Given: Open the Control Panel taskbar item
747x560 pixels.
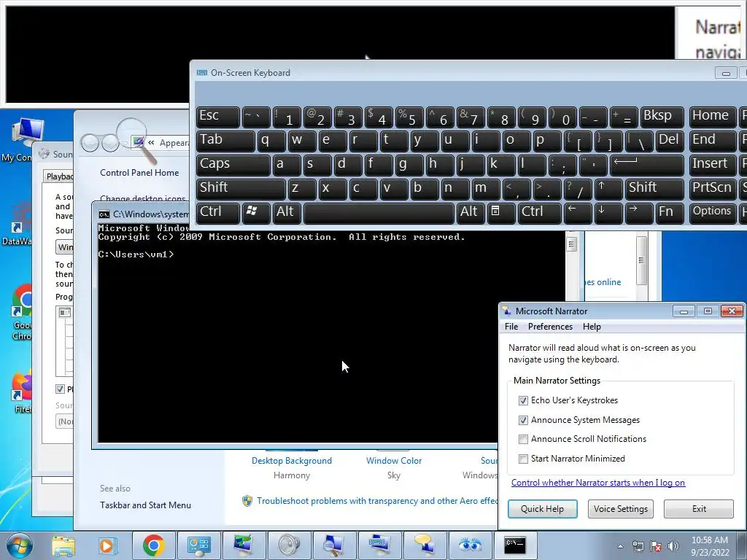Looking at the screenshot, I should [198, 545].
